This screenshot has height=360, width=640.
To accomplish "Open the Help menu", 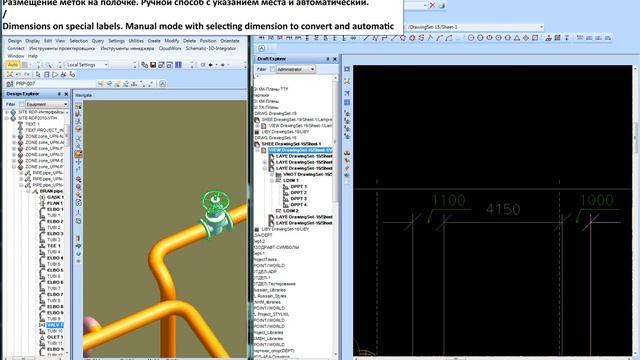I will pos(33,56).
